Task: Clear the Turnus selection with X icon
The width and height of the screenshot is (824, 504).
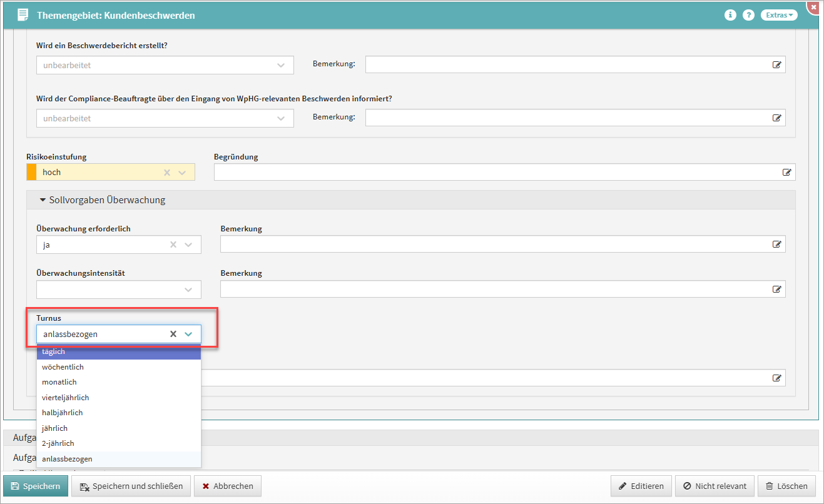Action: 173,334
